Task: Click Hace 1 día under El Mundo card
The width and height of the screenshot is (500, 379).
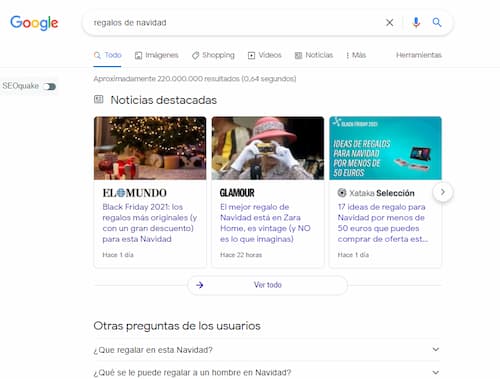Action: [118, 255]
